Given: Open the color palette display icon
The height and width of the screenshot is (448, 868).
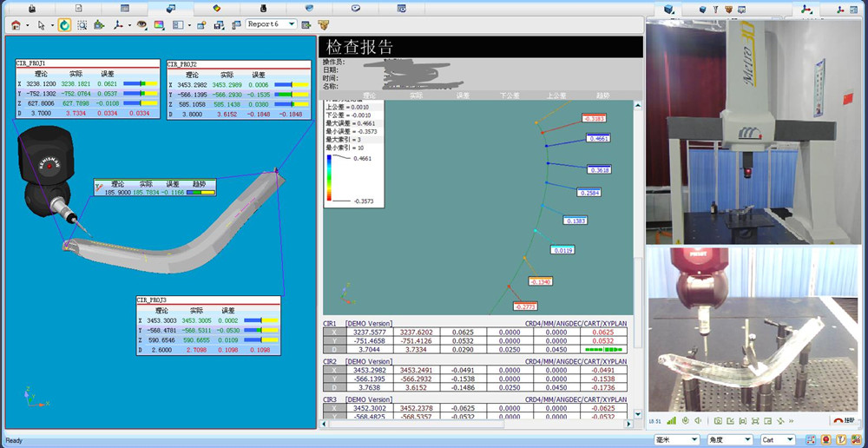Looking at the screenshot, I should [x=159, y=25].
